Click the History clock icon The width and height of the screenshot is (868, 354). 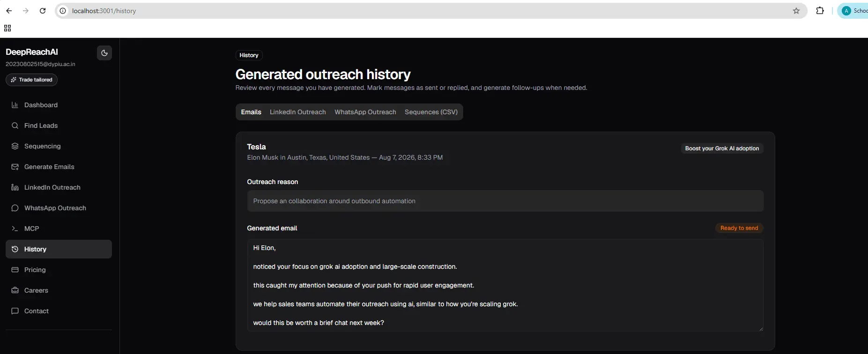tap(15, 249)
